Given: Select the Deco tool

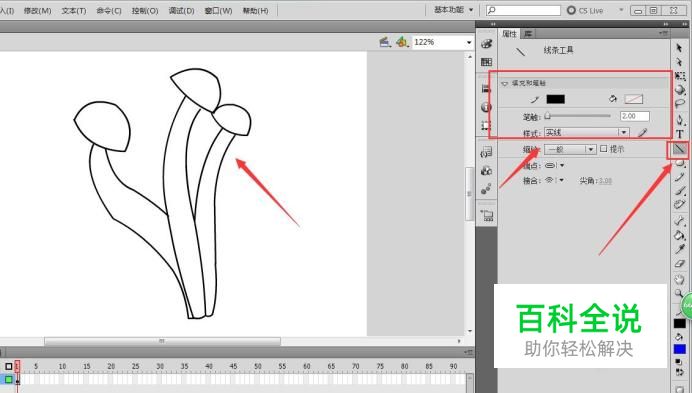Looking at the screenshot, I should click(x=680, y=204).
